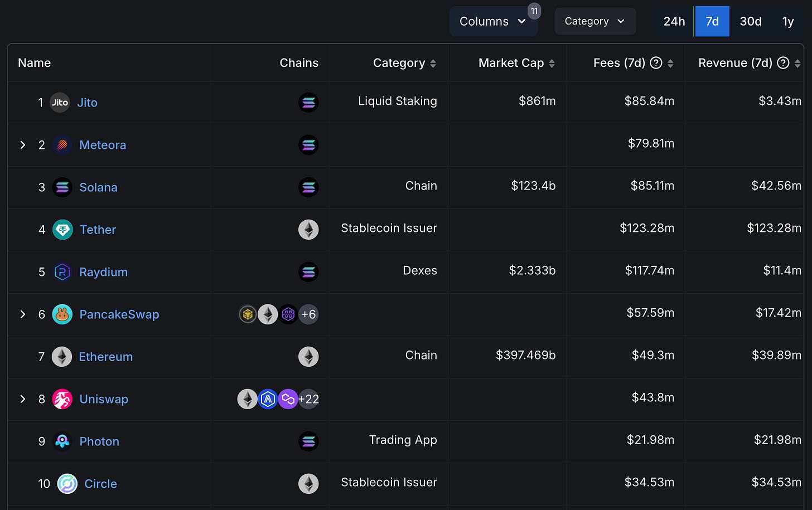Click the BNB chain icon in PancakeSwap row
Screen dimensions: 812x510
pos(248,314)
